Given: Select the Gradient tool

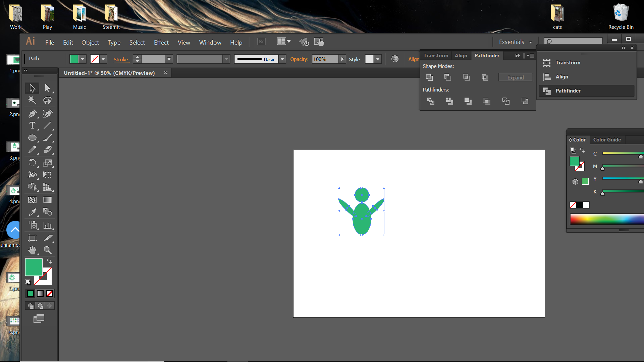Looking at the screenshot, I should [47, 200].
